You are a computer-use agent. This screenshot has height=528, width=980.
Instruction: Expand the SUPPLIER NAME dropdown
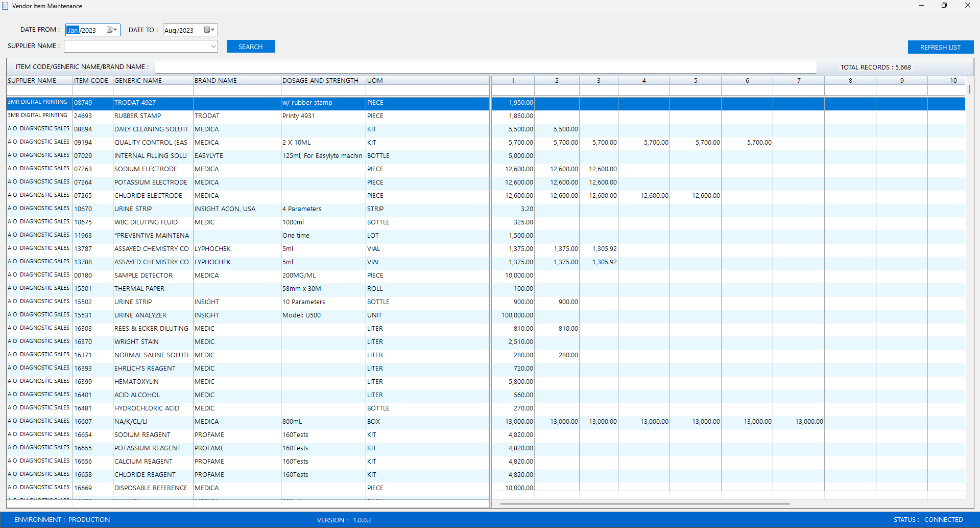coord(213,47)
